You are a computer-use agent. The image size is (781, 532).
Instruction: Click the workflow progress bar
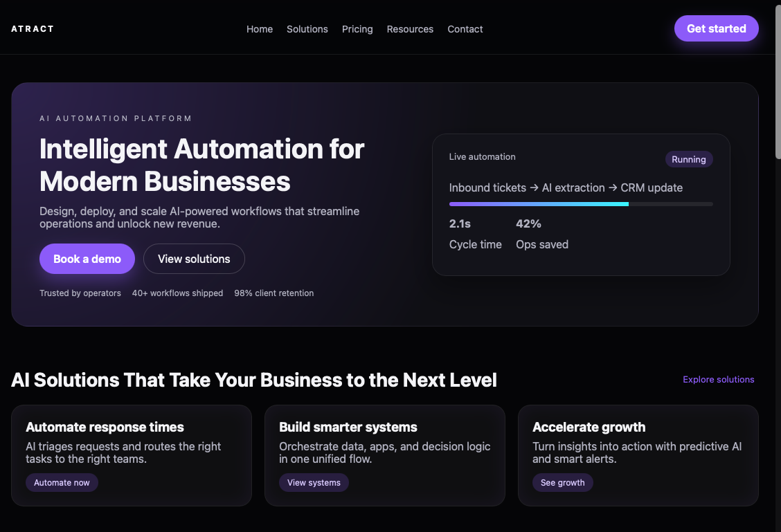click(580, 203)
